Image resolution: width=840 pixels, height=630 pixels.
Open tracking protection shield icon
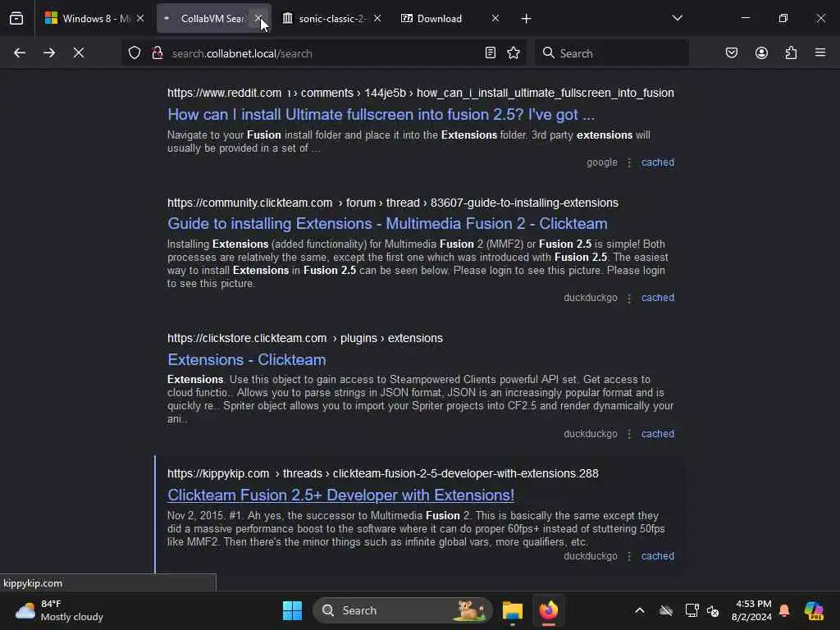[135, 53]
